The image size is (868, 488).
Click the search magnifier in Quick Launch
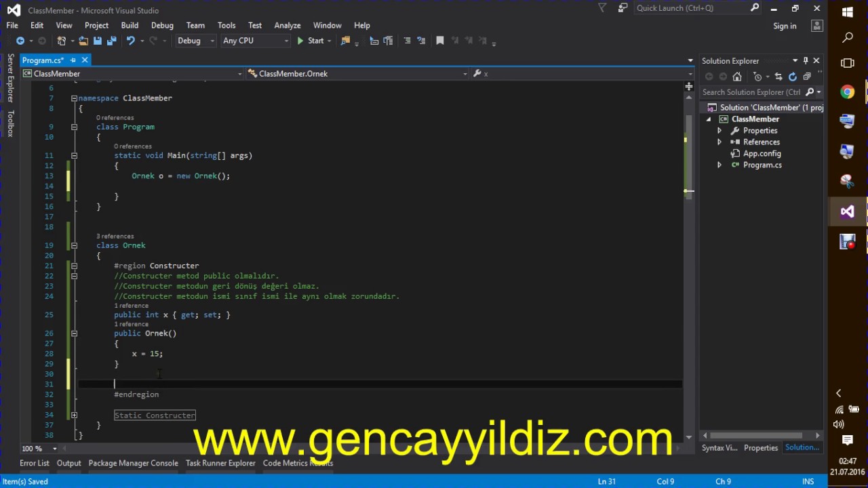(x=755, y=8)
